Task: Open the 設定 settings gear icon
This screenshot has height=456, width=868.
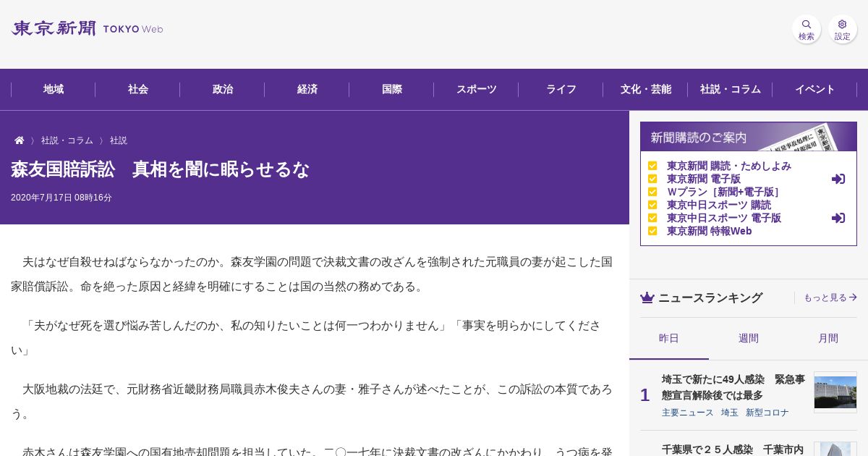Action: click(x=843, y=29)
